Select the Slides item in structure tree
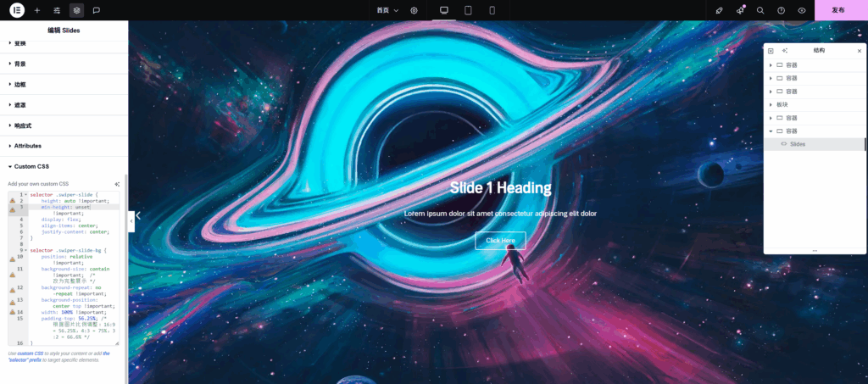Image resolution: width=868 pixels, height=384 pixels. (x=797, y=144)
